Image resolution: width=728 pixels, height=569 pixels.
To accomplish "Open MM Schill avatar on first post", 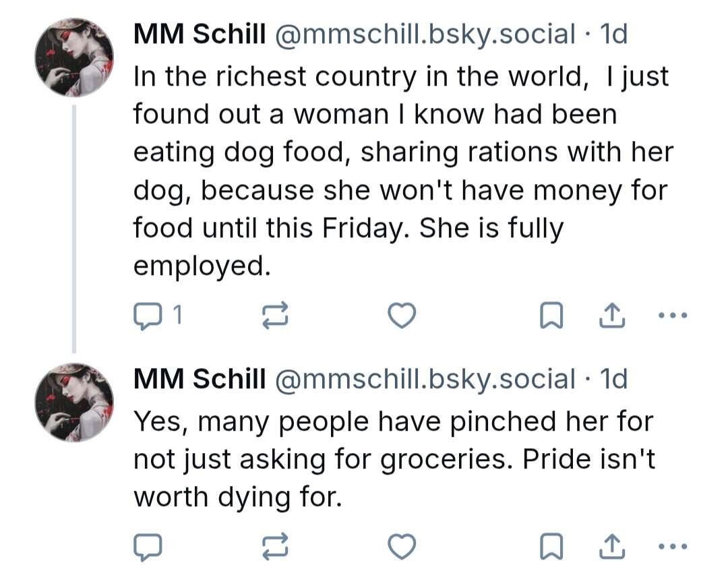I will click(x=74, y=58).
